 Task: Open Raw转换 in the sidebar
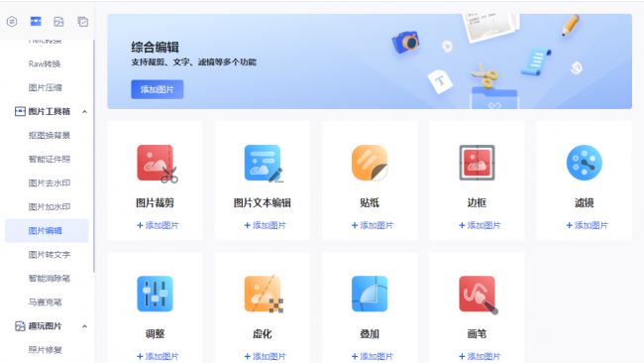click(45, 63)
